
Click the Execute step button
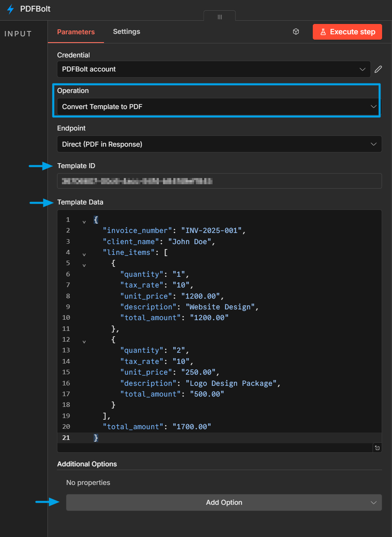(x=347, y=31)
